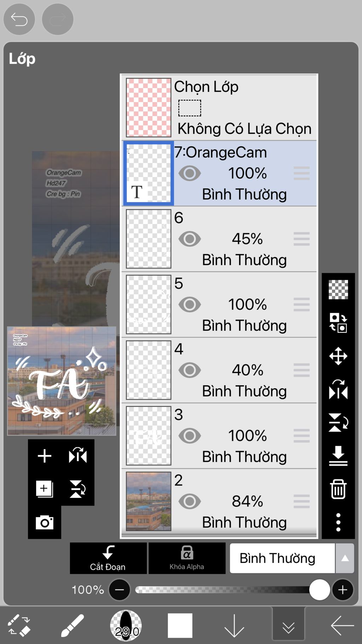This screenshot has width=362, height=644.
Task: Toggle visibility of layer 3
Action: [189, 436]
